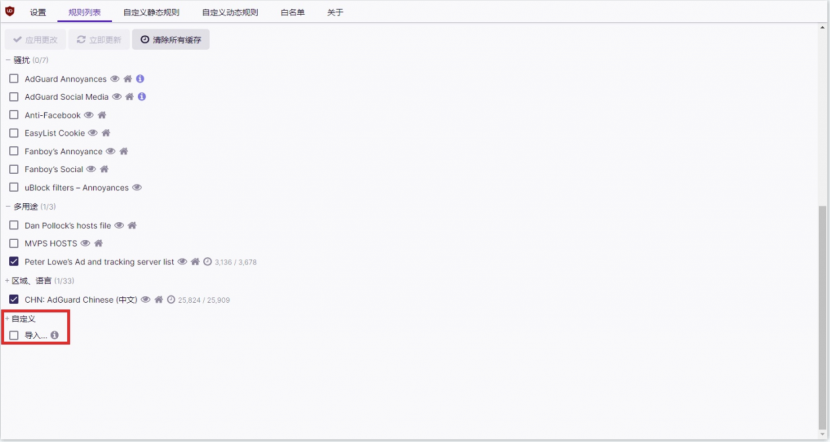This screenshot has width=830, height=442.
Task: Enable MVPS HOSTS checkbox
Action: [x=14, y=243]
